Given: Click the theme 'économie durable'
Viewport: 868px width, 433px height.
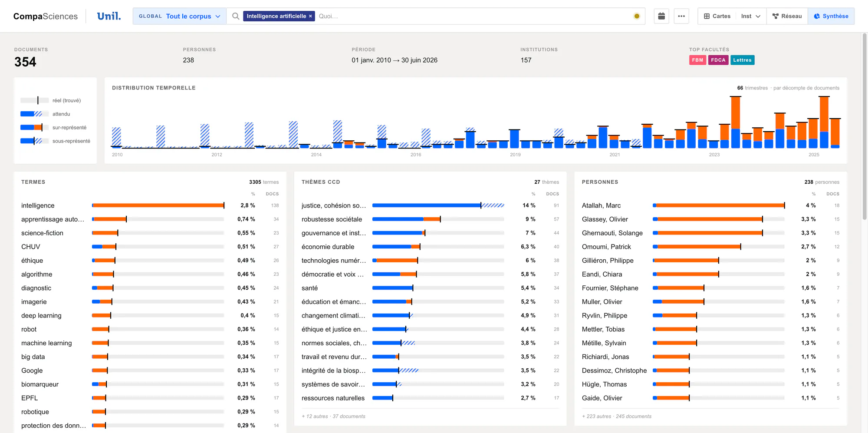Looking at the screenshot, I should 328,247.
